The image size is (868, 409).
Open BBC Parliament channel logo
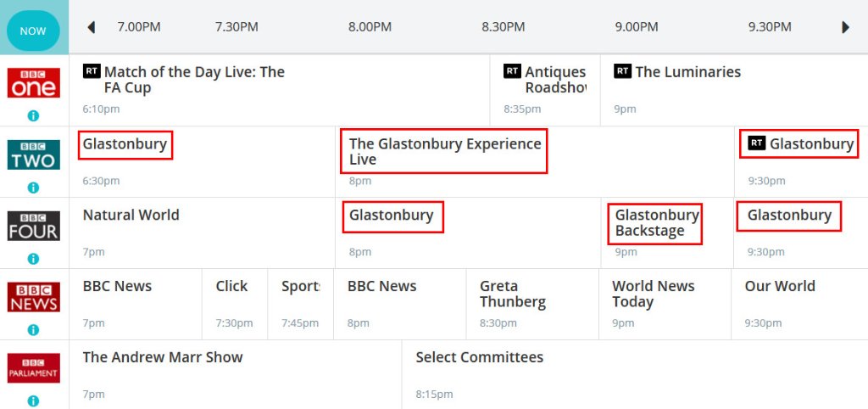(x=34, y=368)
